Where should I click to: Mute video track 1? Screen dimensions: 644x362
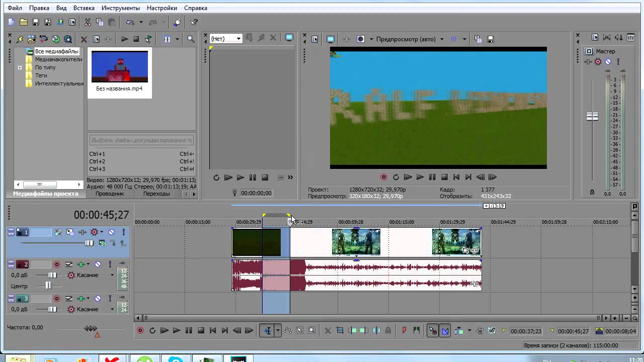point(111,232)
